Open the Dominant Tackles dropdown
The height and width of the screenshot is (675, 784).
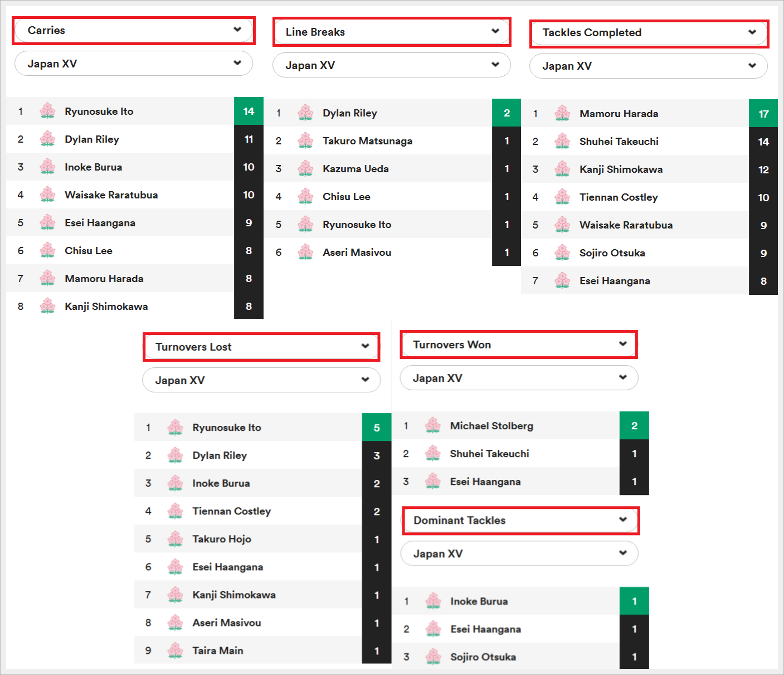coord(520,520)
